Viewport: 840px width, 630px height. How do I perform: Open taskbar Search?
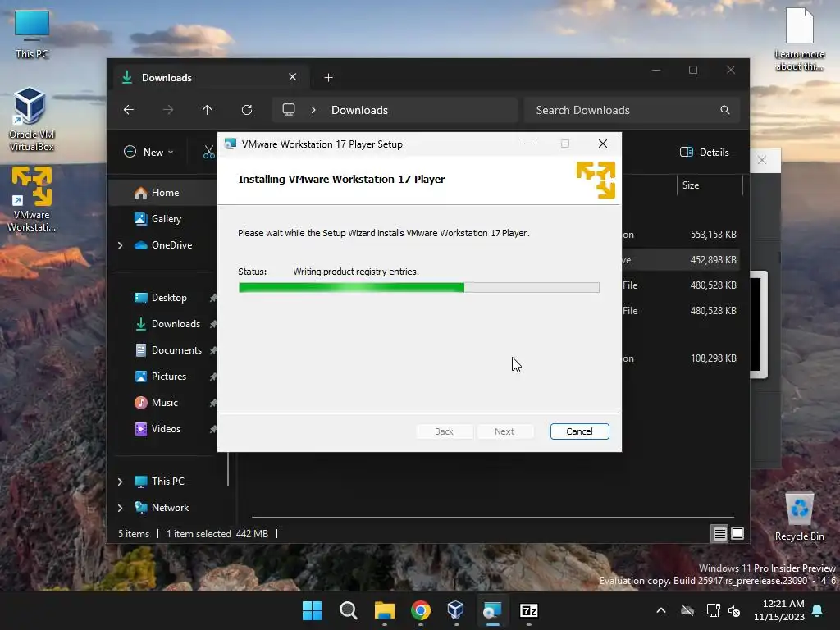(348, 610)
